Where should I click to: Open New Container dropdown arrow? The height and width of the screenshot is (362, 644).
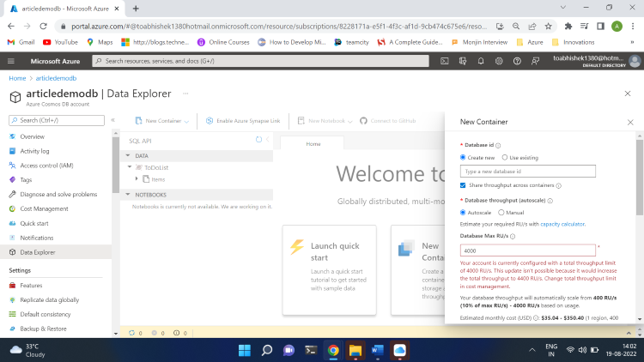click(186, 122)
